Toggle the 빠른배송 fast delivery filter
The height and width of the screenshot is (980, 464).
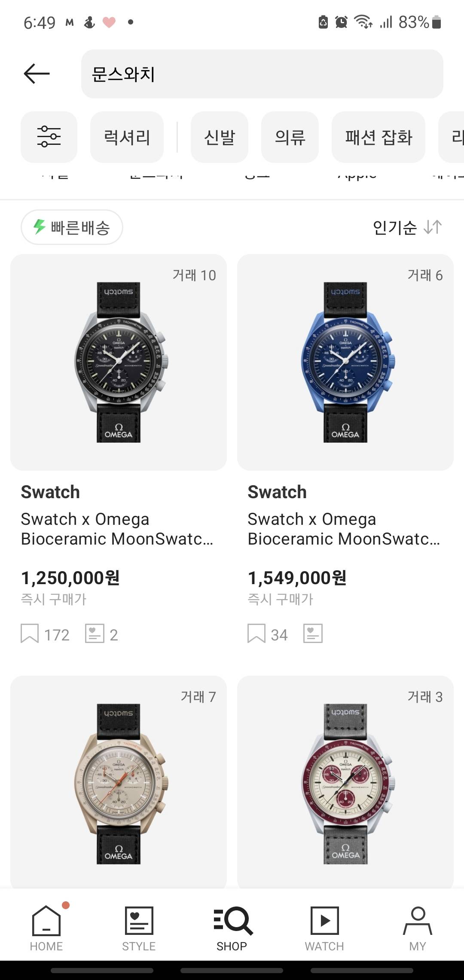click(x=72, y=227)
